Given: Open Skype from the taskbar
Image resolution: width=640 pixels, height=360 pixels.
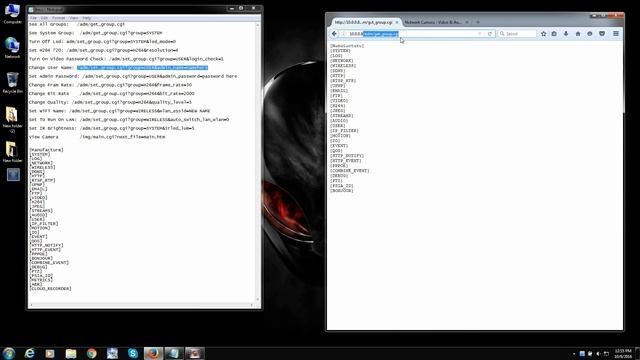Looking at the screenshot, I should click(133, 353).
